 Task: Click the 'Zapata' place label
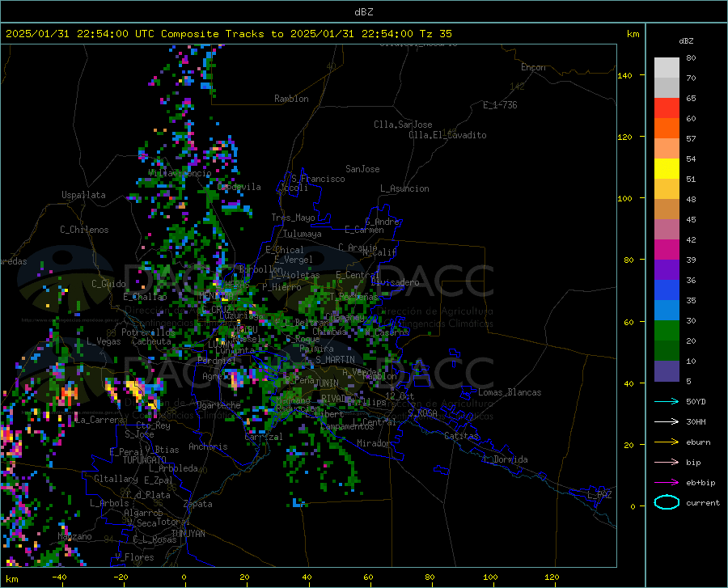coord(198,504)
